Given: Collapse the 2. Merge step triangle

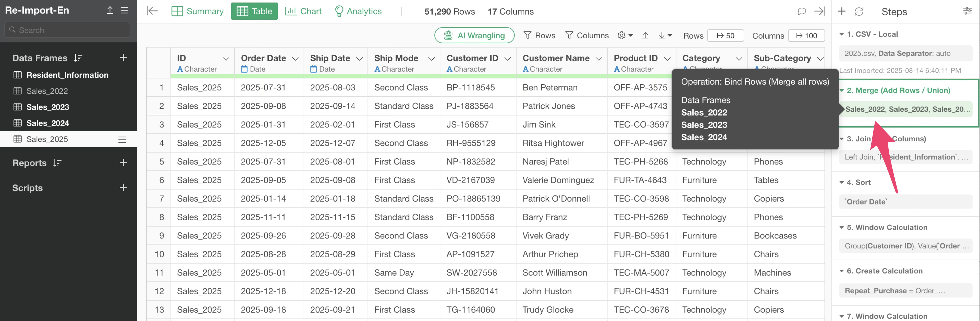Looking at the screenshot, I should pyautogui.click(x=841, y=91).
